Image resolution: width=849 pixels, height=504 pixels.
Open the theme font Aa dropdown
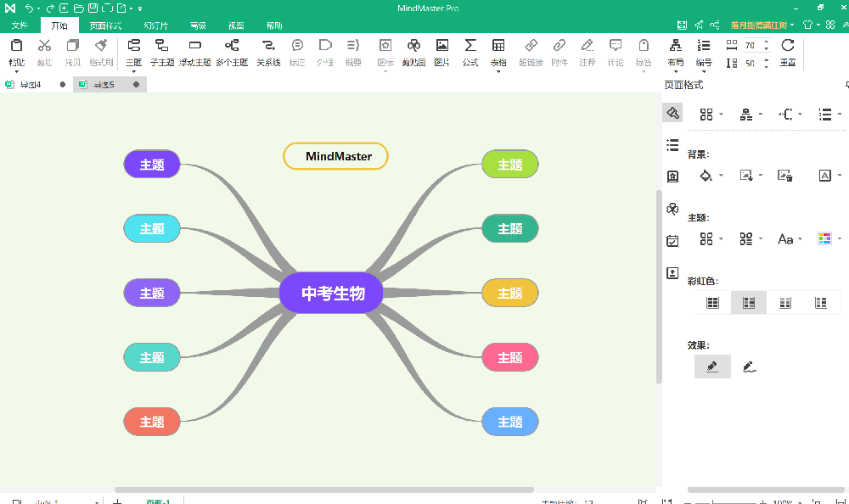(800, 238)
